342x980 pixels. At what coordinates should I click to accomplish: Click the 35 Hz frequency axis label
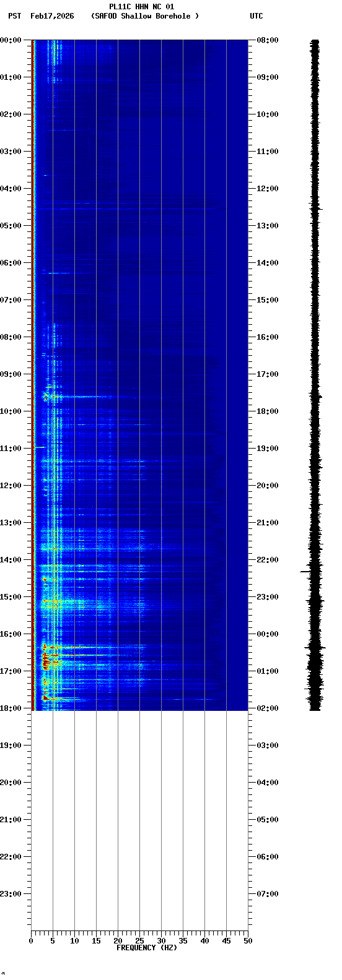183,941
